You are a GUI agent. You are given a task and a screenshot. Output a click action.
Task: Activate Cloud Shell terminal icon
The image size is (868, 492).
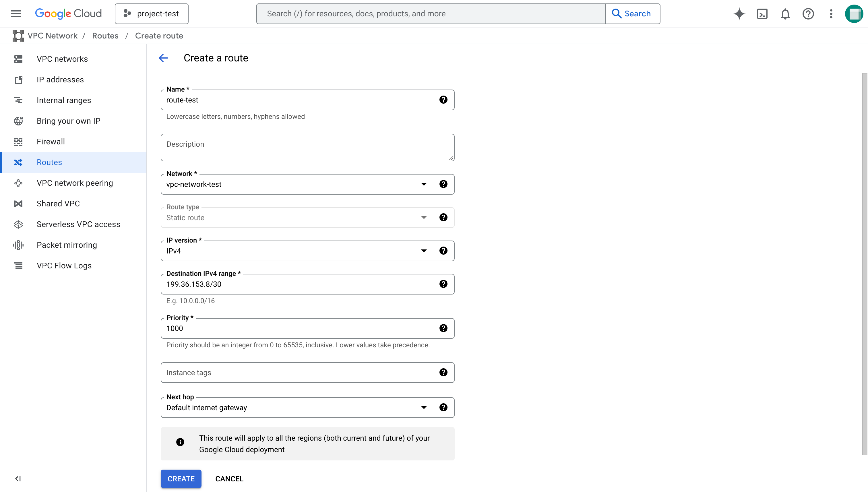762,14
